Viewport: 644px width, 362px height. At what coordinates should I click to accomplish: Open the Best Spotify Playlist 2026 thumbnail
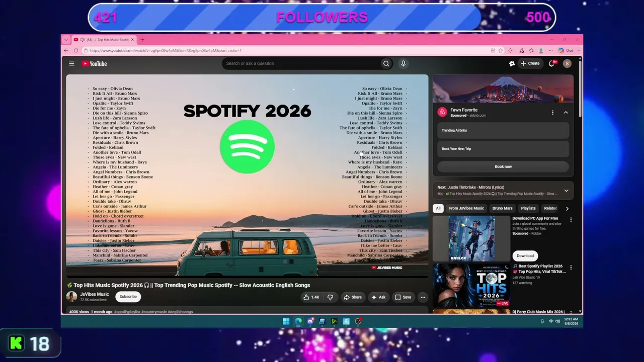pyautogui.click(x=471, y=286)
